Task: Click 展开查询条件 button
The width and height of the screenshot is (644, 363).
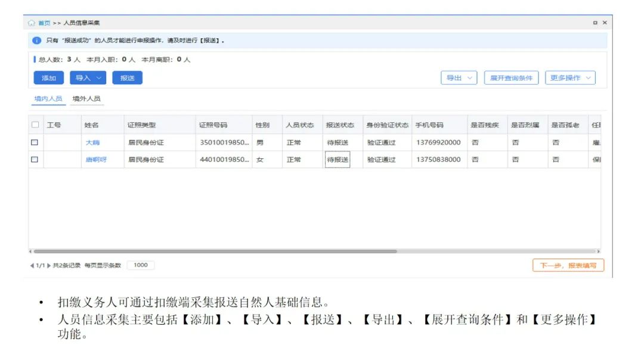Action: 512,78
